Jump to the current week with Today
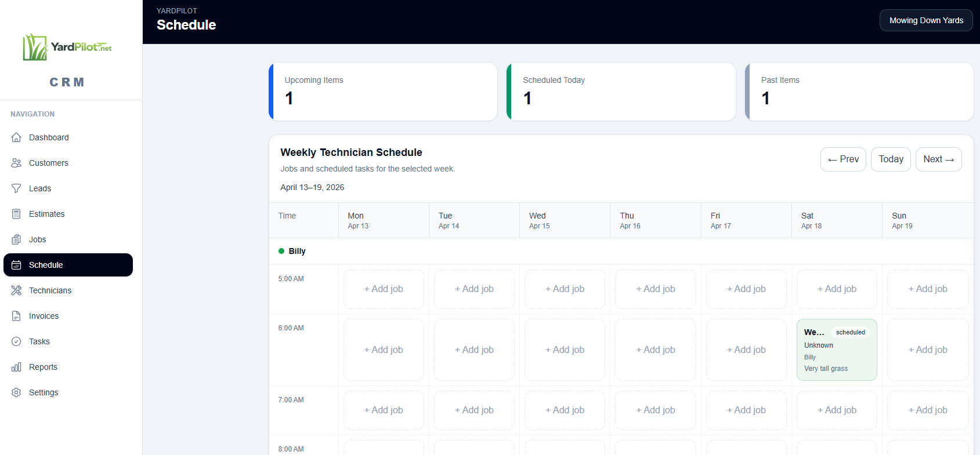This screenshot has width=980, height=455. (890, 159)
